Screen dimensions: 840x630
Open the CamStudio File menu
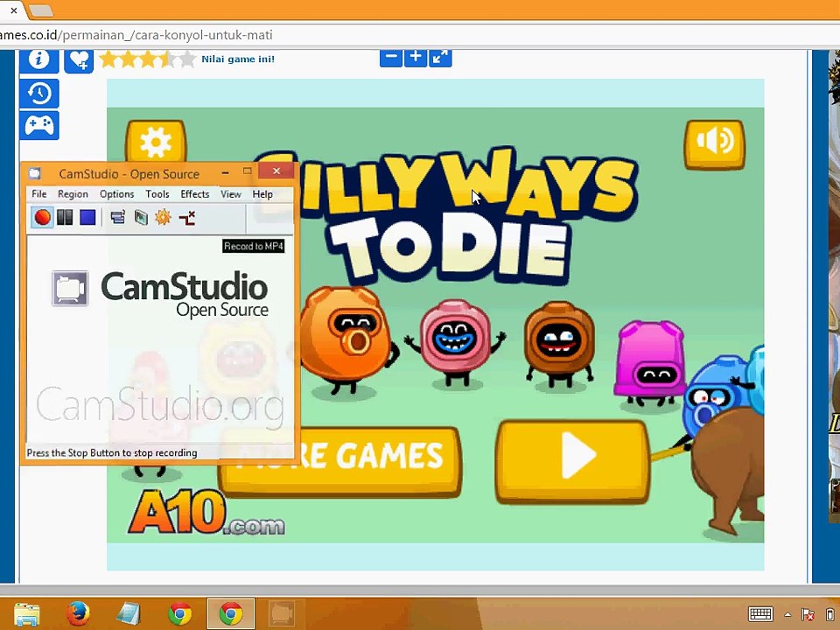[x=39, y=194]
